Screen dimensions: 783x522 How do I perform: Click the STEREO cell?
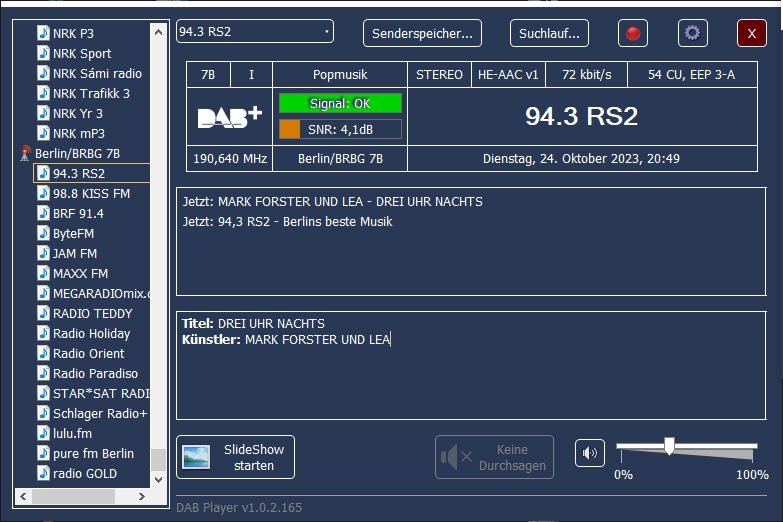(439, 75)
